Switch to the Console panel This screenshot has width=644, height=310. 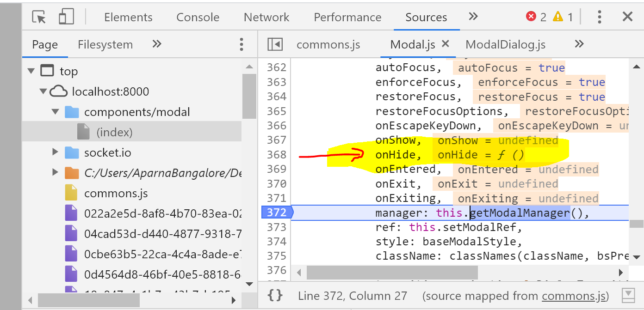click(198, 17)
